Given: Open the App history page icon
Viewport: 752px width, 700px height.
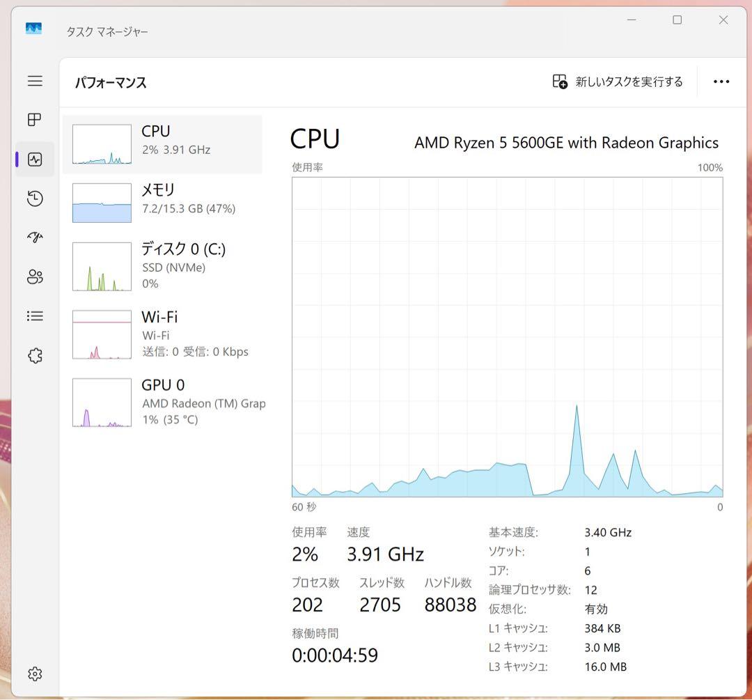Looking at the screenshot, I should coord(34,199).
